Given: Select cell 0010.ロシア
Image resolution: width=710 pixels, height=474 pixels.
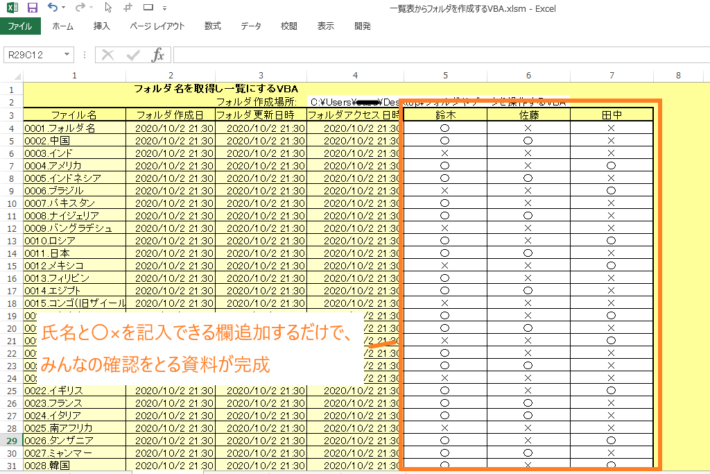Looking at the screenshot, I should tap(74, 241).
